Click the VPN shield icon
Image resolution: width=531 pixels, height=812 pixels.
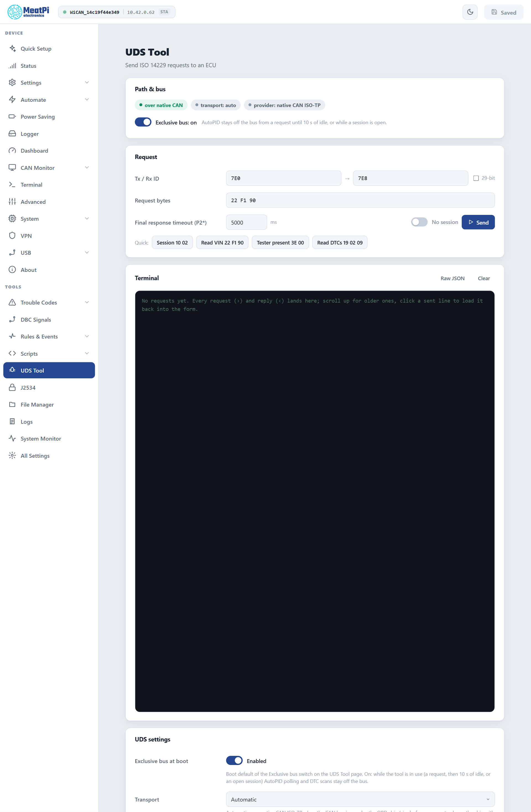pos(12,236)
